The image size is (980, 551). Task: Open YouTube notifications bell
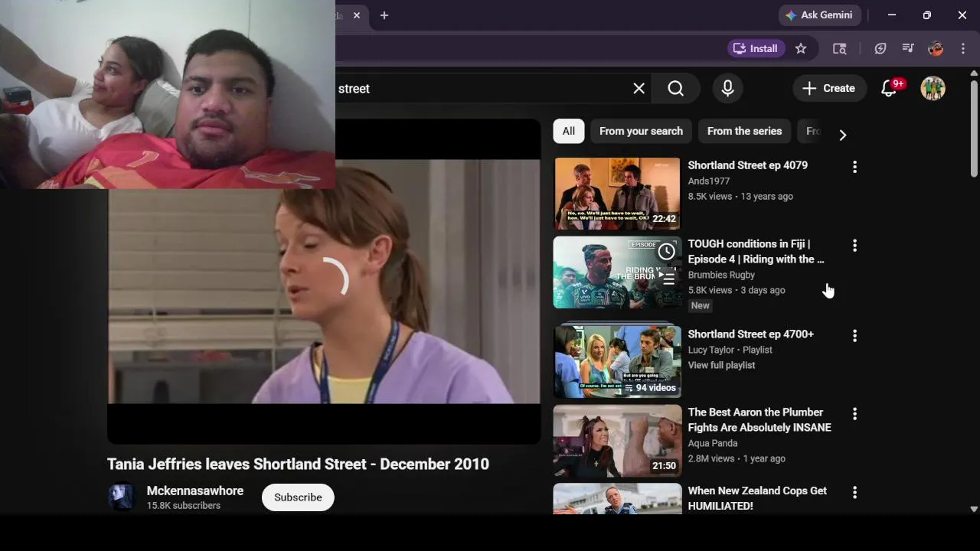click(890, 89)
